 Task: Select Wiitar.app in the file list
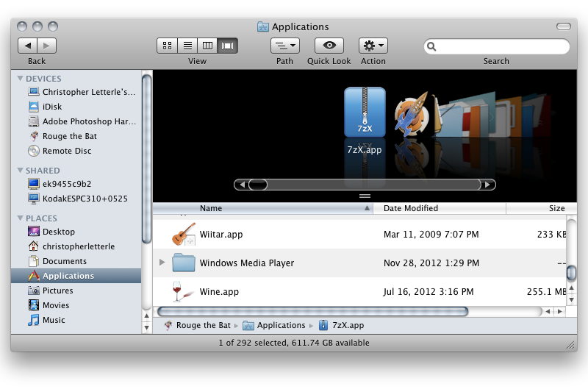tap(359, 235)
